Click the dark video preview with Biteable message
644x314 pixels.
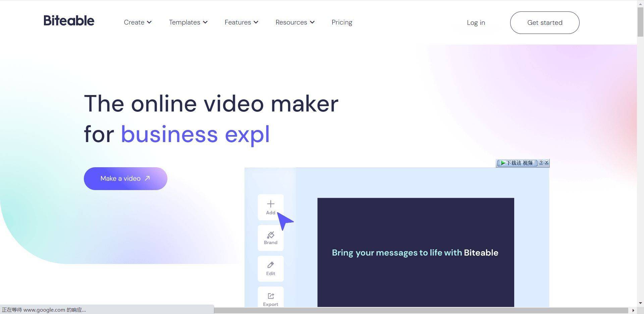415,253
